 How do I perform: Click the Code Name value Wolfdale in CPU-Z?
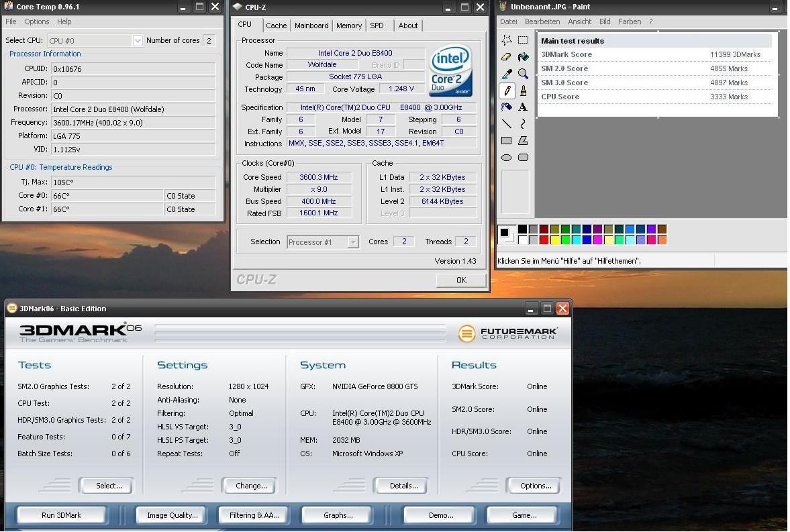322,64
